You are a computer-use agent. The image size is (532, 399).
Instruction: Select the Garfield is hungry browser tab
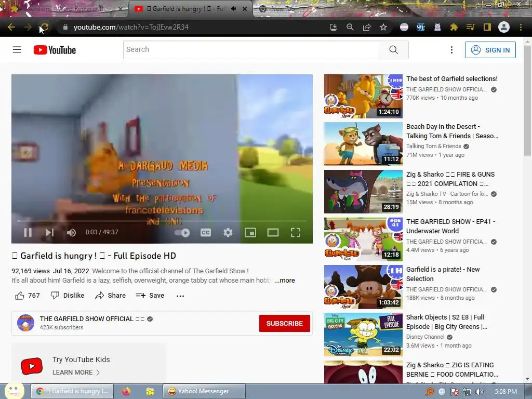click(185, 9)
